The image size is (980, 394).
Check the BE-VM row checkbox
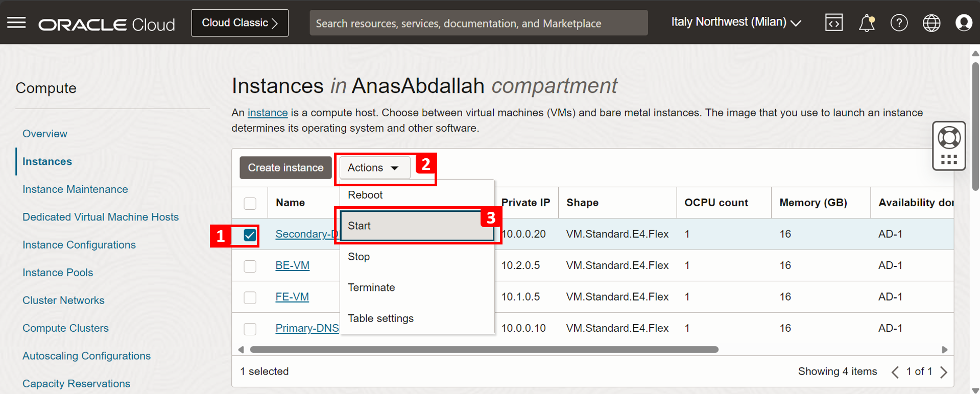[x=250, y=266]
